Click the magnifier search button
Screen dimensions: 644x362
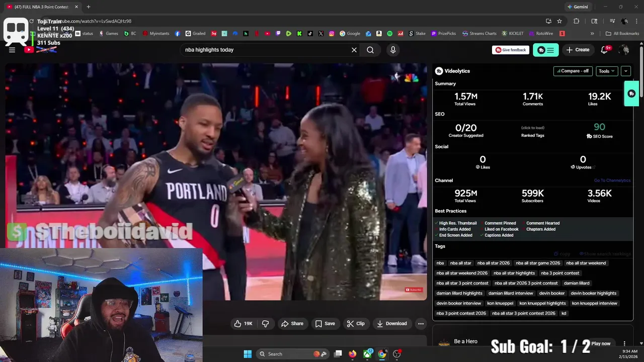[370, 50]
